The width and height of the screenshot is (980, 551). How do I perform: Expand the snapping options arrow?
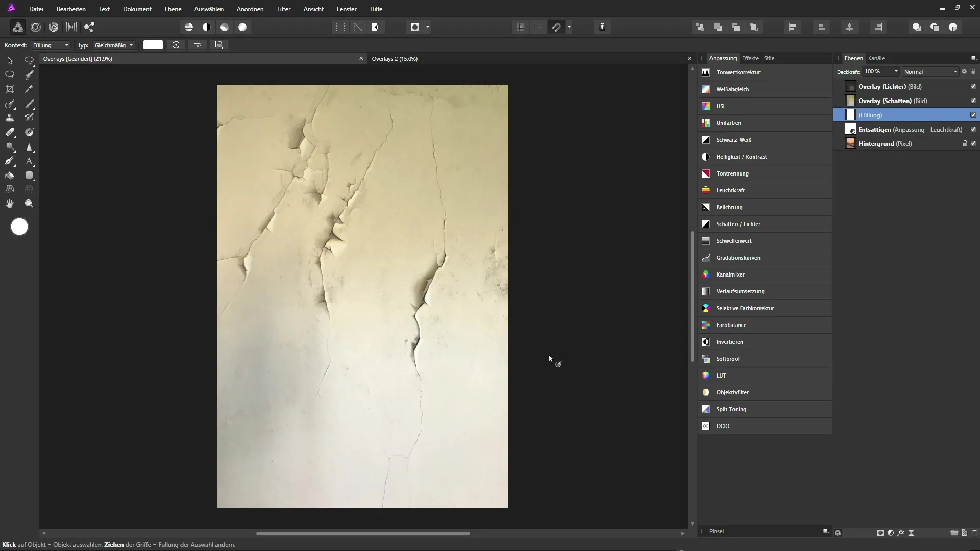(569, 27)
